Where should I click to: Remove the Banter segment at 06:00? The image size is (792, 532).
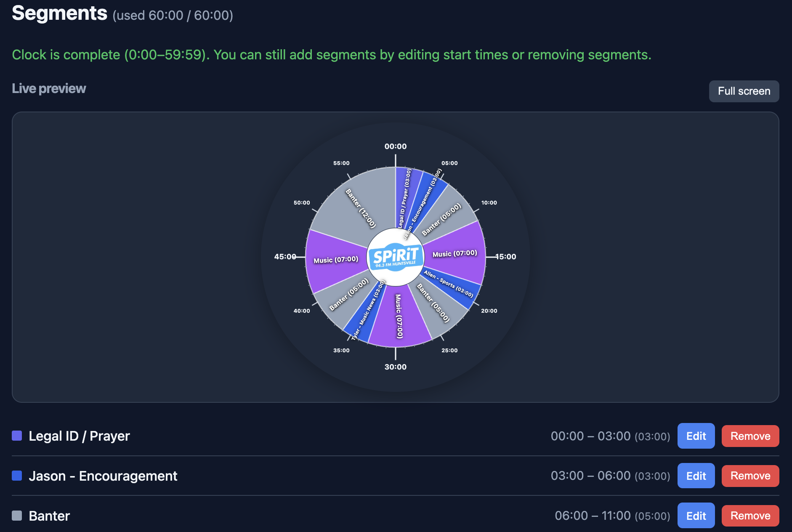[x=750, y=515]
